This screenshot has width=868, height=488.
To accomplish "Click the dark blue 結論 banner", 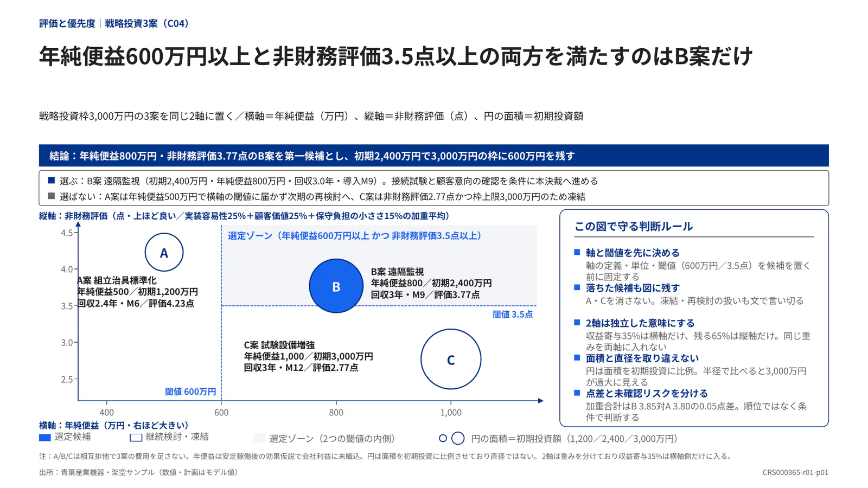I will click(x=433, y=156).
